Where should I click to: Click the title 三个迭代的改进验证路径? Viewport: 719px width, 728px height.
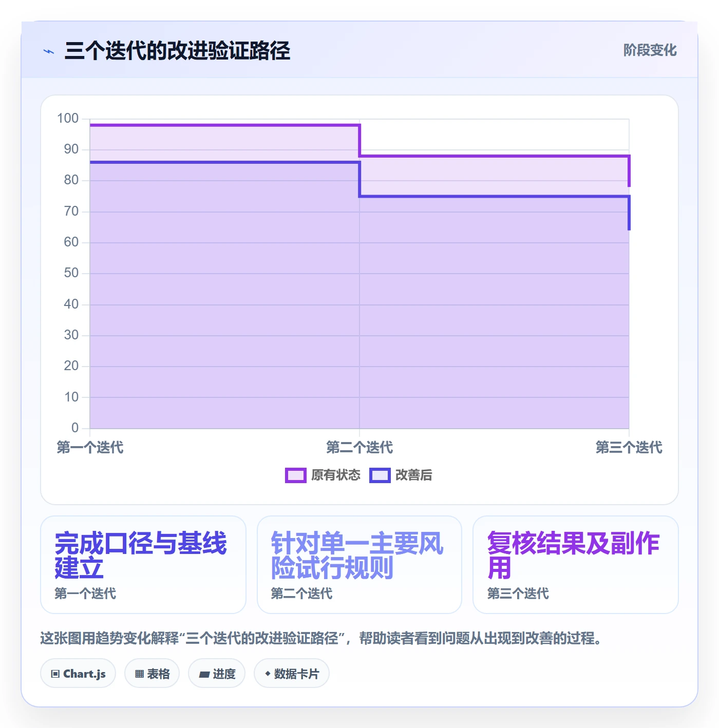178,51
